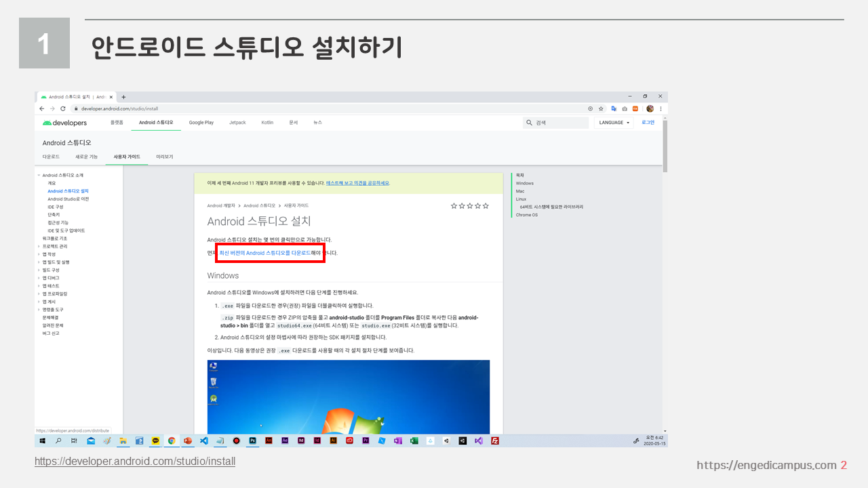Open Excel from the taskbar
868x488 pixels.
click(414, 441)
